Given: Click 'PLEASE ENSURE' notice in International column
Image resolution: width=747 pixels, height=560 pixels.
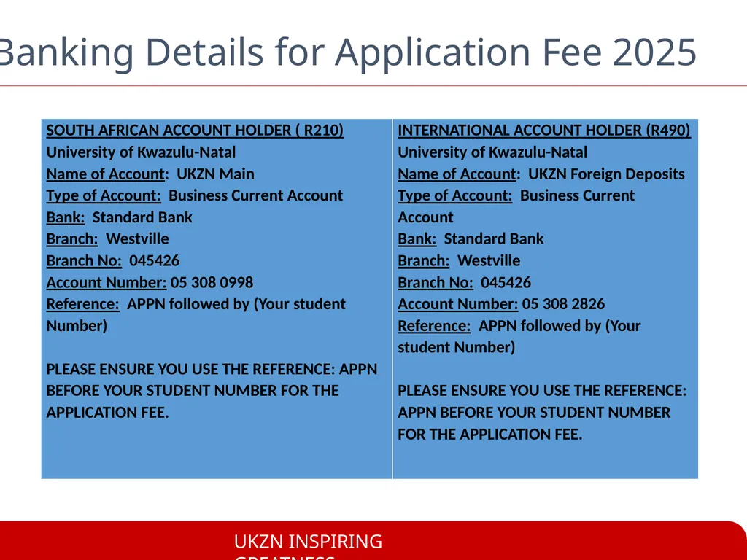Looking at the screenshot, I should click(x=542, y=413).
